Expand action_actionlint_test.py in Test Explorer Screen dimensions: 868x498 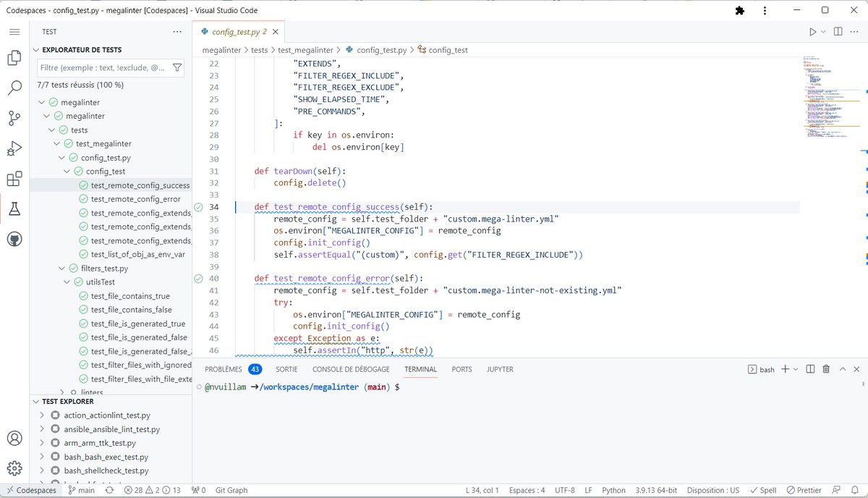(42, 415)
